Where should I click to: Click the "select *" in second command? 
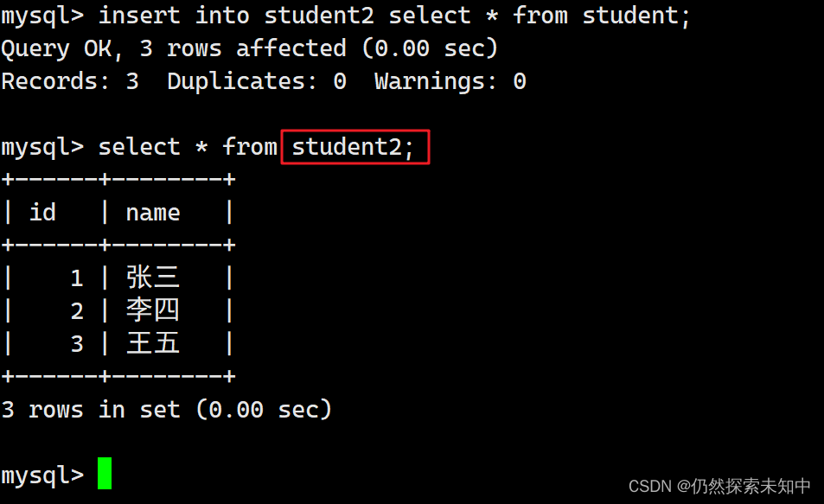(x=153, y=147)
